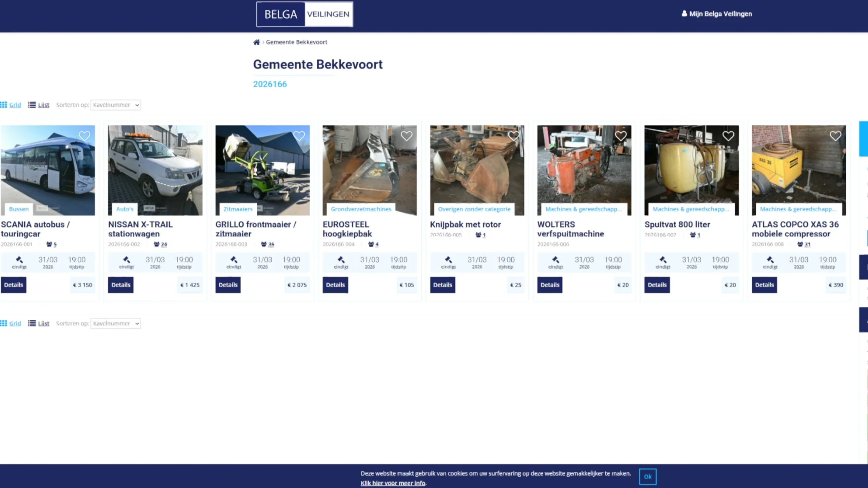Screen dimensions: 868x488
Task: Click heart icon on EUROSTEEL hoogkiepbak
Action: (x=406, y=136)
